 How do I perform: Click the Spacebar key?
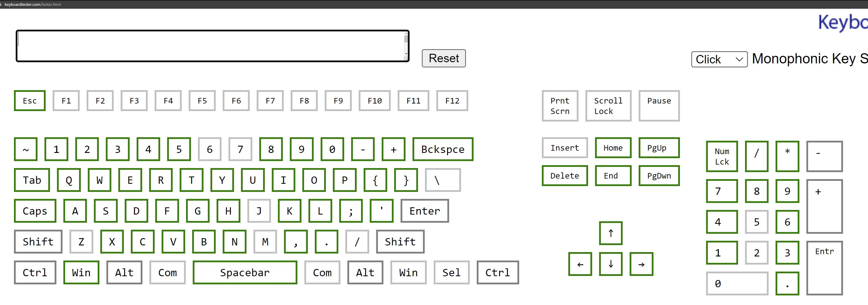(245, 272)
